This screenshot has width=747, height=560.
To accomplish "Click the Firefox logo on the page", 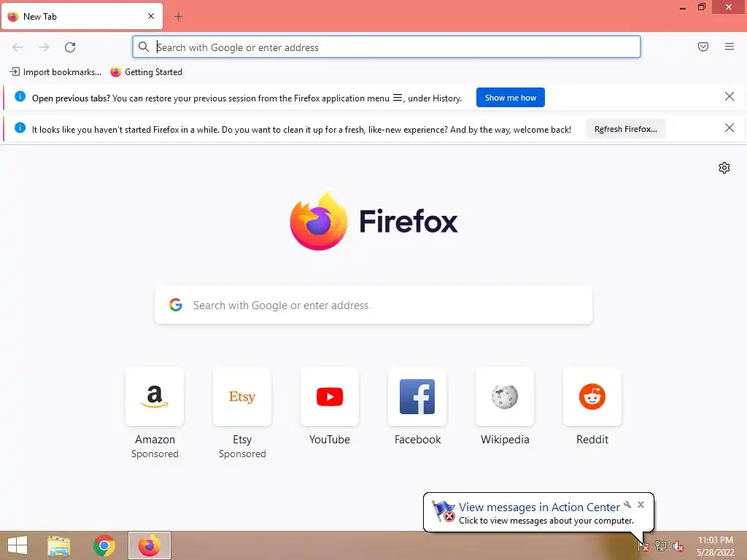I will point(319,221).
